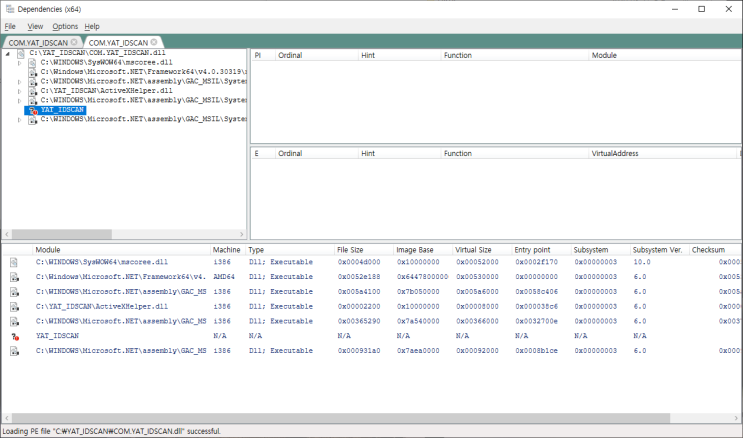Expand the SysWOW64 mscoree.dll tree node

(x=20, y=63)
